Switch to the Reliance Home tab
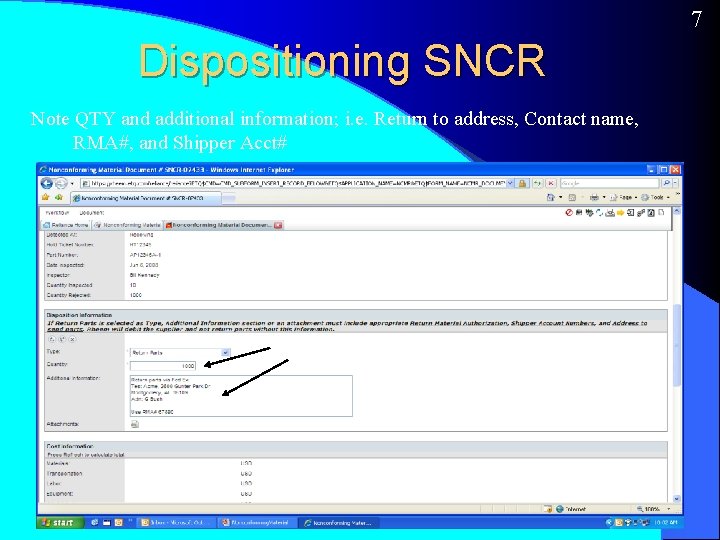The width and height of the screenshot is (720, 540). (x=66, y=225)
